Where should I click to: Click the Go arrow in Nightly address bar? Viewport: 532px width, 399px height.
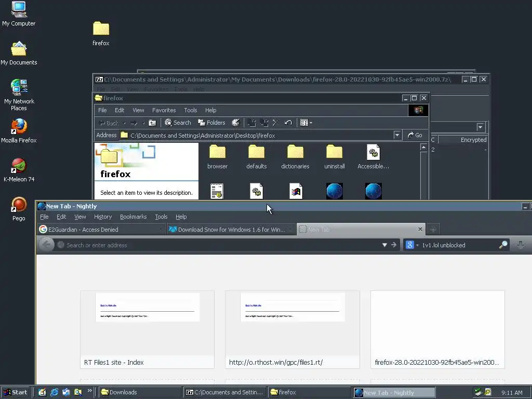click(x=394, y=245)
